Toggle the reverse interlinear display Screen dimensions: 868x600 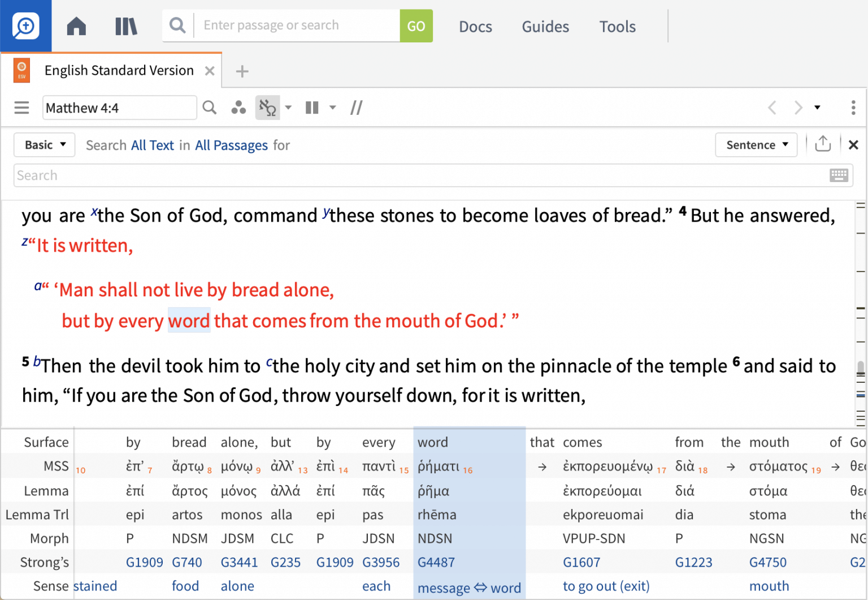coord(267,107)
